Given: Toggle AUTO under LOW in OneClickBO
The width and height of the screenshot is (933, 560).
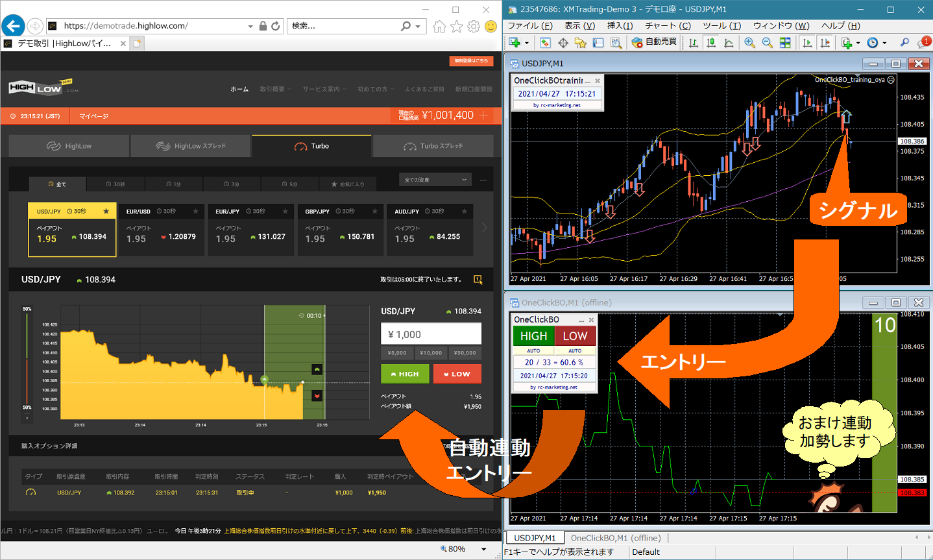Looking at the screenshot, I should (x=575, y=350).
